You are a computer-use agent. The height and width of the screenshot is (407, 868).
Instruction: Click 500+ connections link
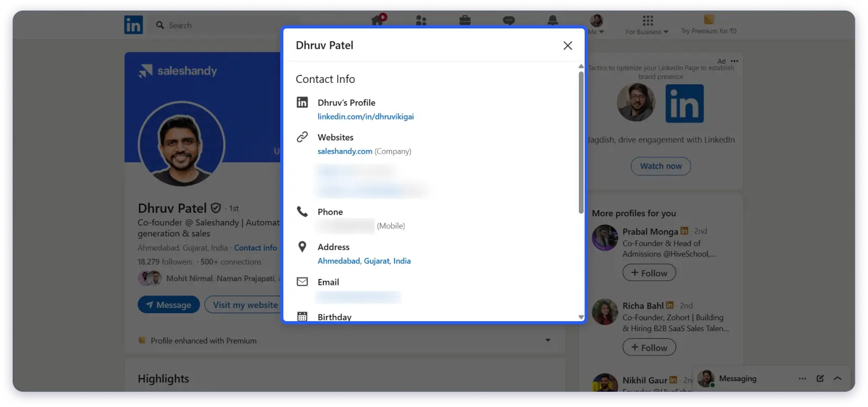pos(231,262)
